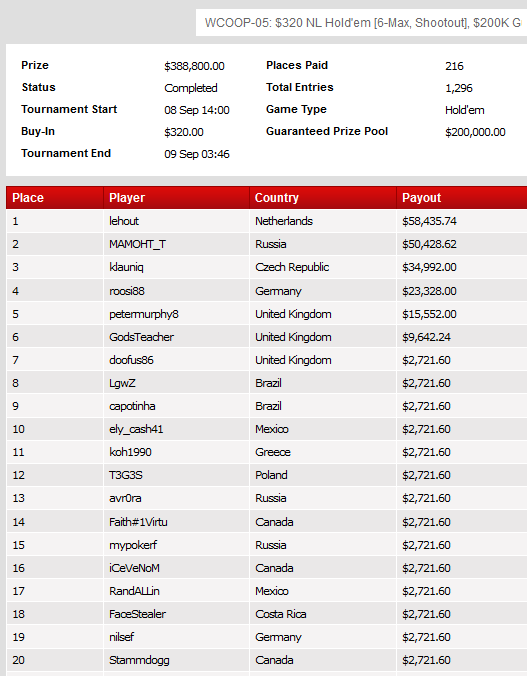Click ely_cash41 from Mexico
The image size is (527, 676).
point(136,429)
